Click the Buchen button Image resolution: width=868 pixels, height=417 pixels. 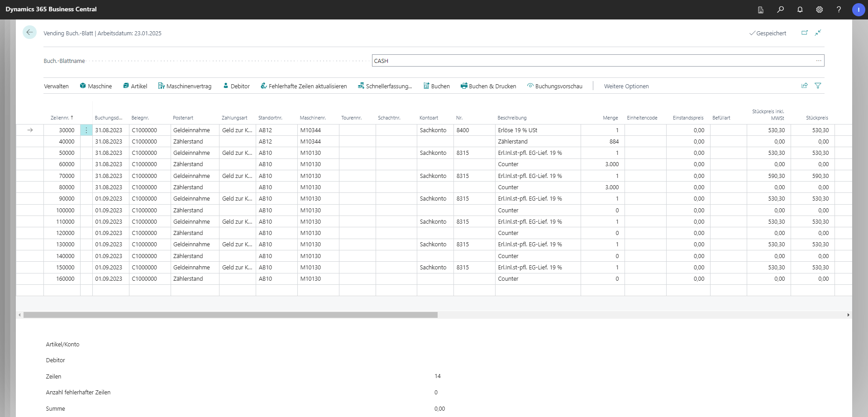(436, 86)
